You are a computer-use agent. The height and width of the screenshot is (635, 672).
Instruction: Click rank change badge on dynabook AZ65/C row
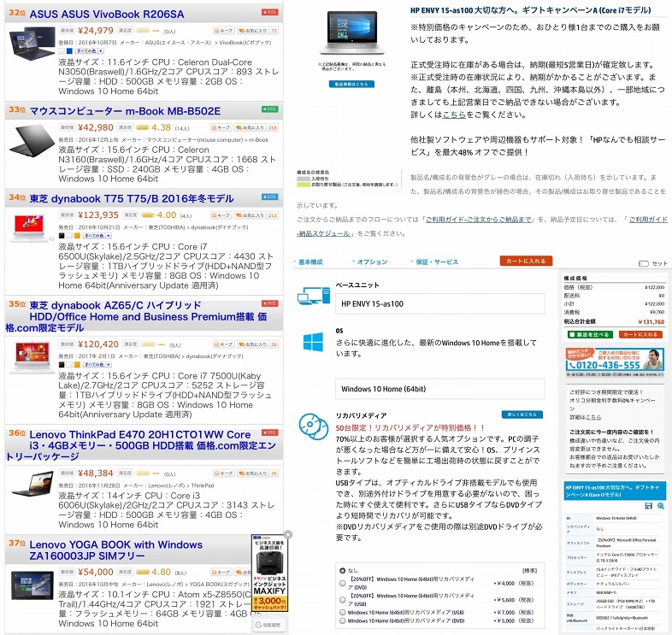tap(269, 303)
